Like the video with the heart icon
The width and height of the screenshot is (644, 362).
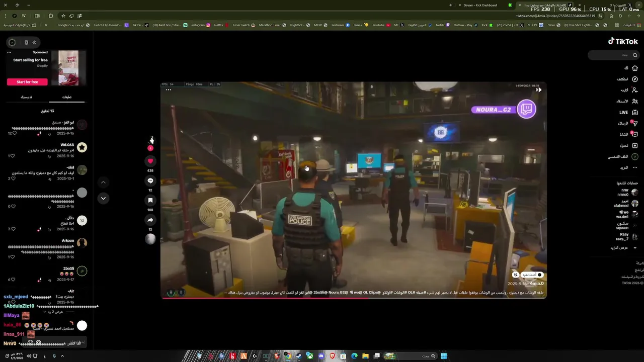tap(150, 161)
